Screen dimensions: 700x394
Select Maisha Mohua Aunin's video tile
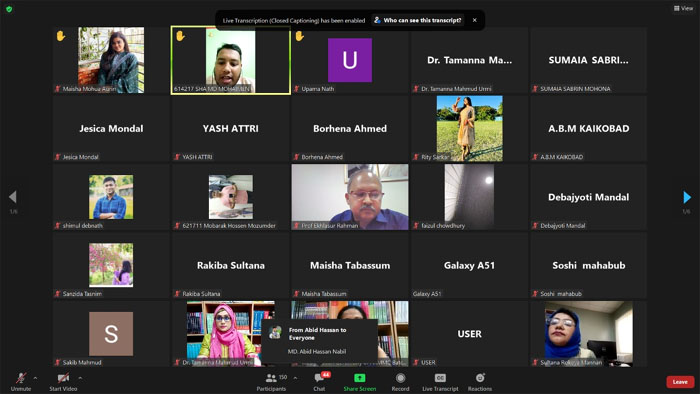click(111, 60)
